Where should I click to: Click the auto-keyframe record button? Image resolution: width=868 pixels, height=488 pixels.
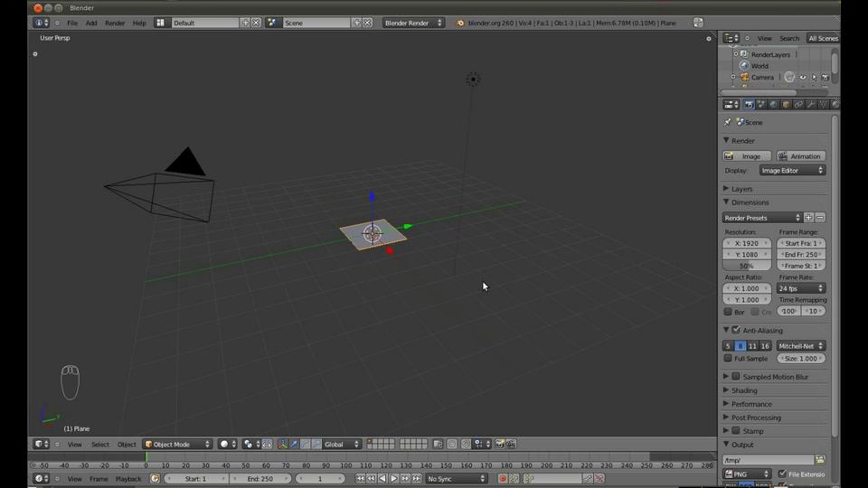point(502,479)
